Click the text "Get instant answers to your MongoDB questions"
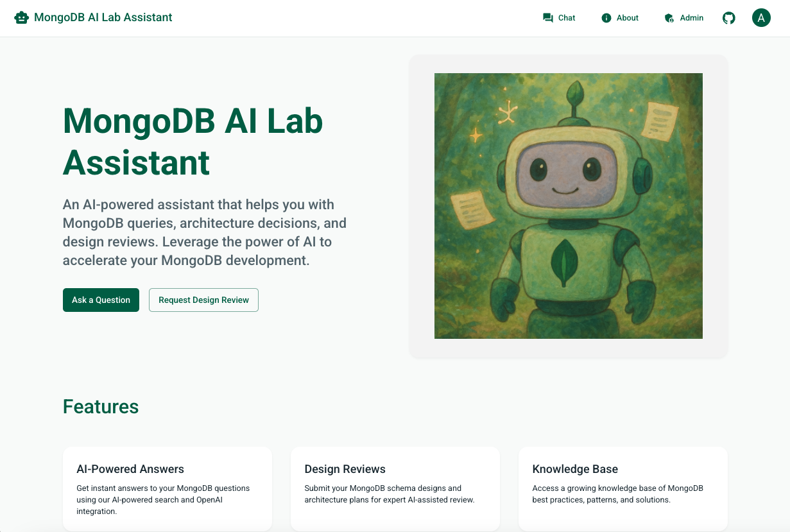Image resolution: width=790 pixels, height=532 pixels. [163, 488]
